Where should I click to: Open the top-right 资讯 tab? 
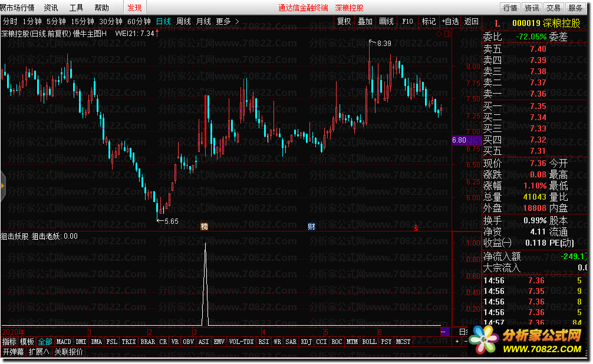click(532, 8)
